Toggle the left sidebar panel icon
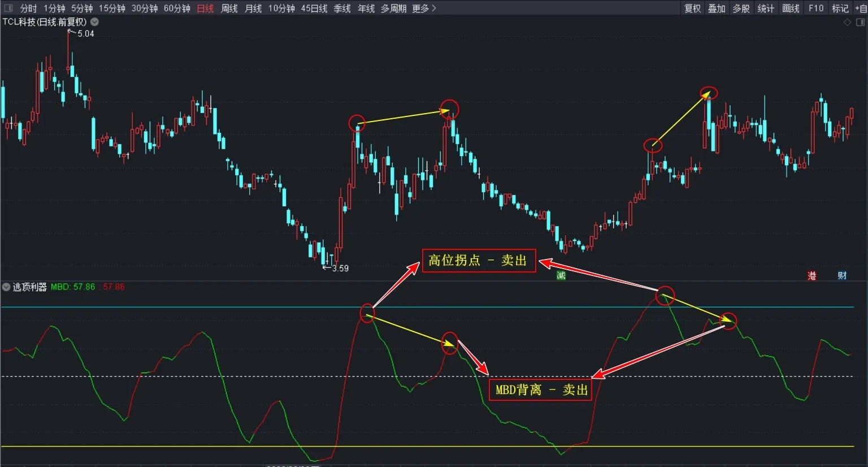Screen dimensions: 868x467 click(x=8, y=8)
